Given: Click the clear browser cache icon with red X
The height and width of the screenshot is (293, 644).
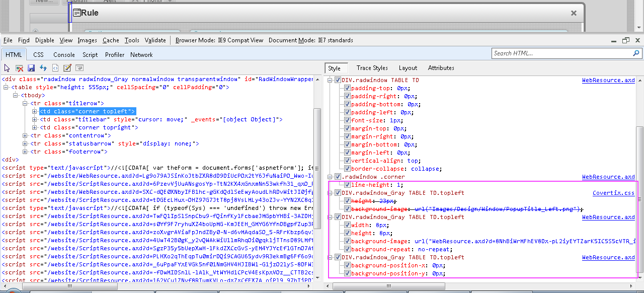Looking at the screenshot, I should 19,68.
